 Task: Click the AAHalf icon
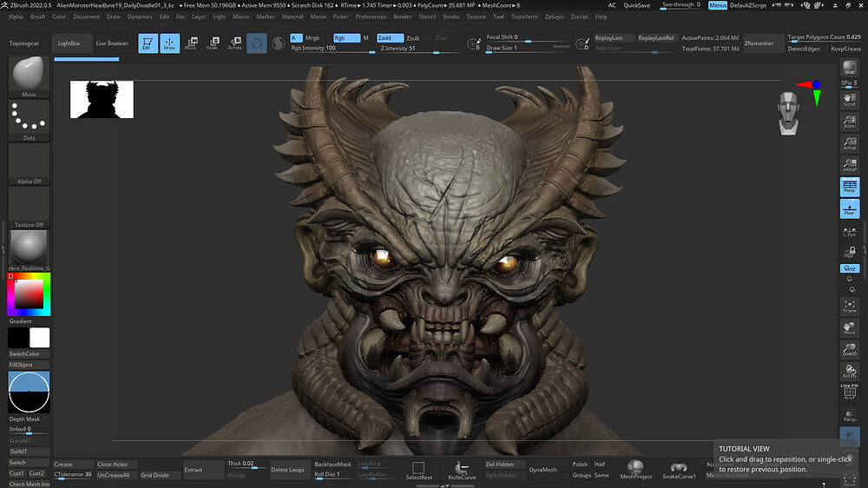click(849, 164)
